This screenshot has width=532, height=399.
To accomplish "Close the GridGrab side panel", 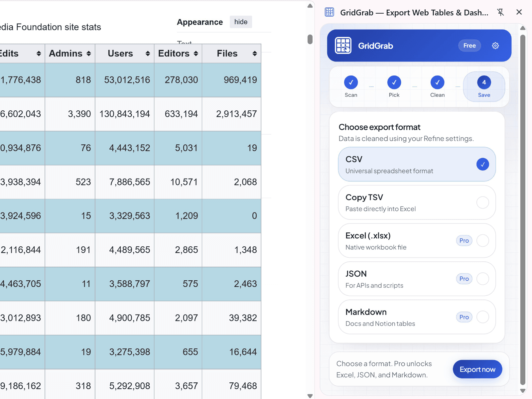I will 519,12.
